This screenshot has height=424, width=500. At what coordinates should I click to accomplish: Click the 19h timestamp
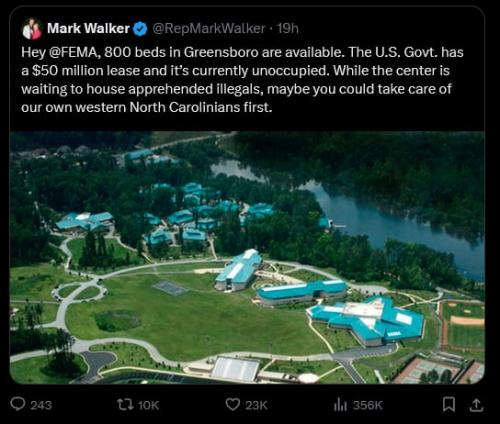pyautogui.click(x=288, y=29)
